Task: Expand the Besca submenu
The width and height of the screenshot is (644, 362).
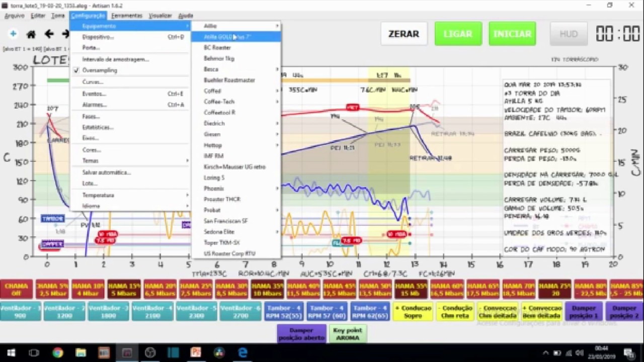Action: point(236,69)
